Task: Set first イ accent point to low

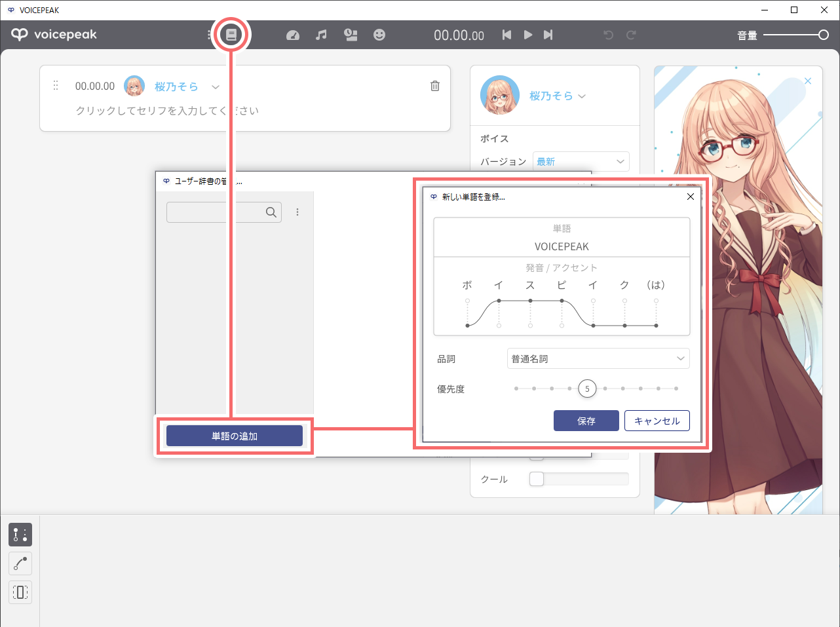Action: (499, 326)
